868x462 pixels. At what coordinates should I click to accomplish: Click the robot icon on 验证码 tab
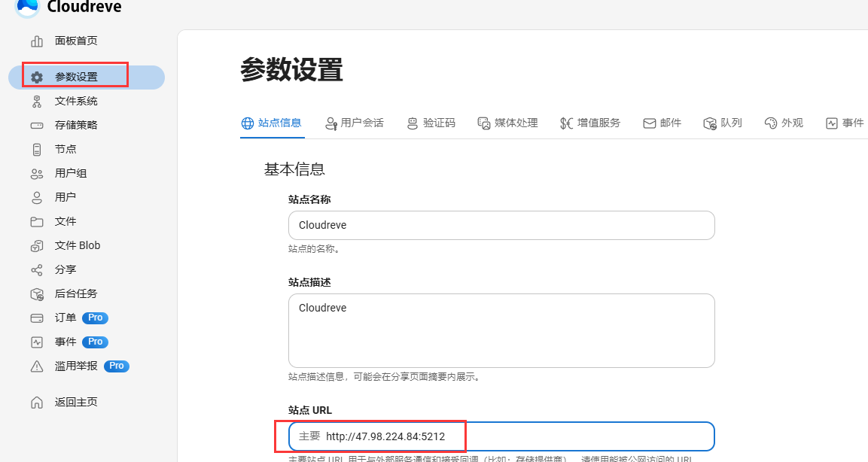pos(413,123)
